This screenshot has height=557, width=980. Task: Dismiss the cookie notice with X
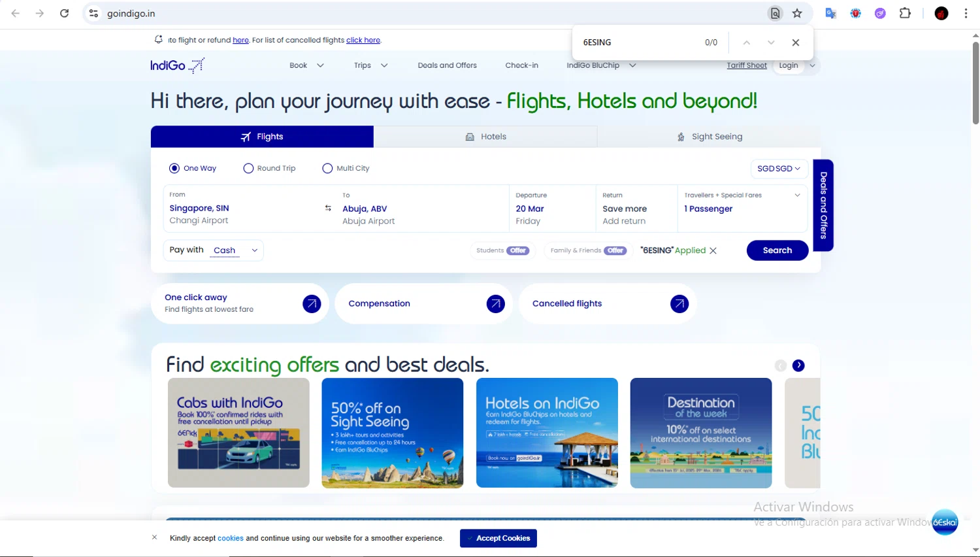[154, 537]
